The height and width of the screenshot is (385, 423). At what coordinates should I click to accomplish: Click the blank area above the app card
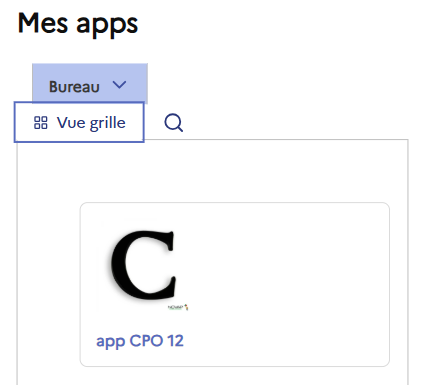tap(212, 171)
